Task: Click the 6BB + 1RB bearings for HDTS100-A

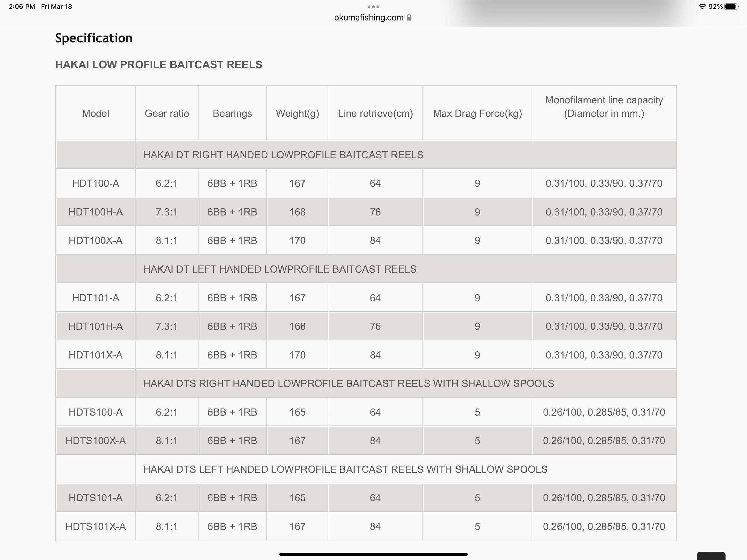Action: coord(232,412)
